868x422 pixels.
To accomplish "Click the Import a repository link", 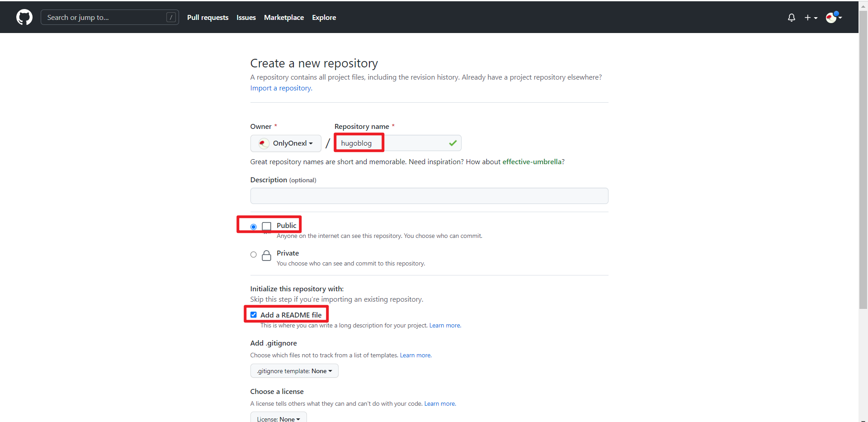I will 280,88.
